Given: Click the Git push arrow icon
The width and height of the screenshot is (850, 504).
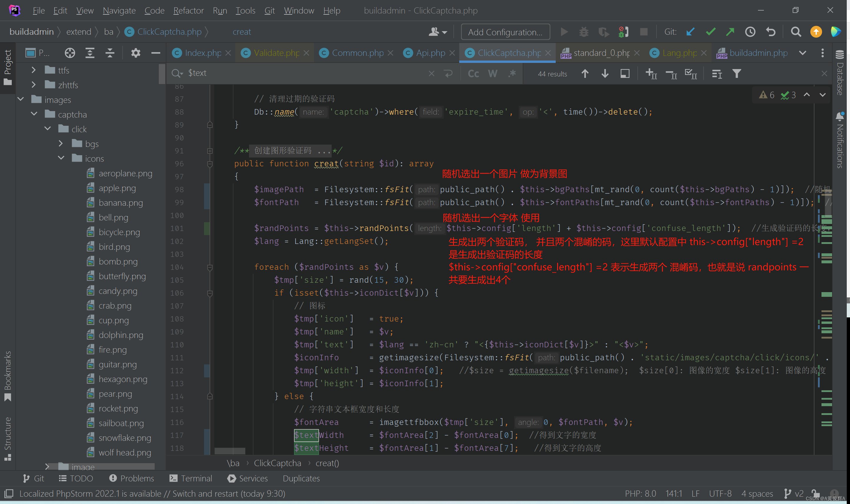Looking at the screenshot, I should [x=730, y=32].
